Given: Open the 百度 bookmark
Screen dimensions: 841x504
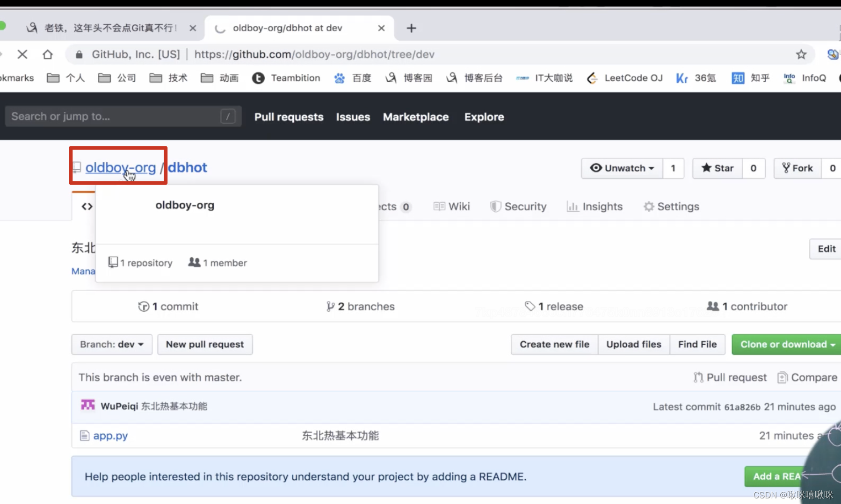Looking at the screenshot, I should [353, 78].
